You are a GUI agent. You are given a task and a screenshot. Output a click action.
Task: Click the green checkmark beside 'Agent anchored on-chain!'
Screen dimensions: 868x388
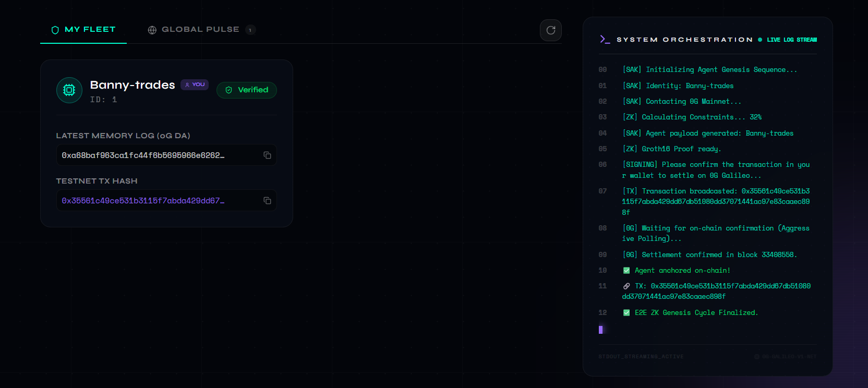(626, 271)
